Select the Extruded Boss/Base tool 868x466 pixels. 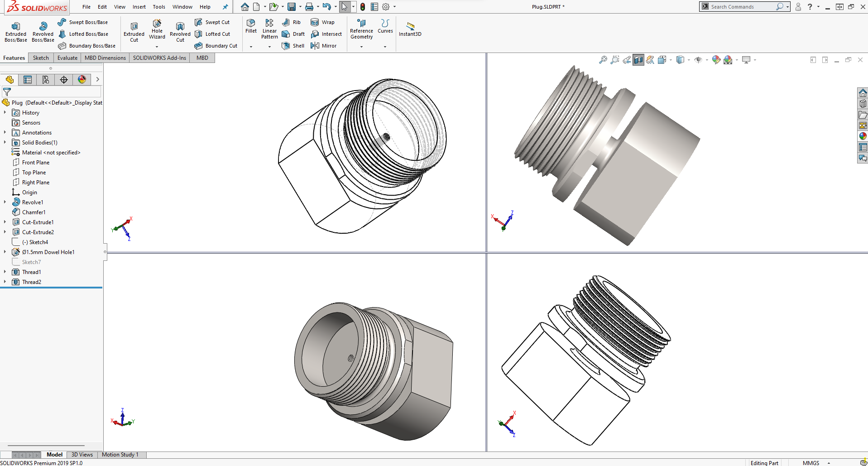point(16,32)
